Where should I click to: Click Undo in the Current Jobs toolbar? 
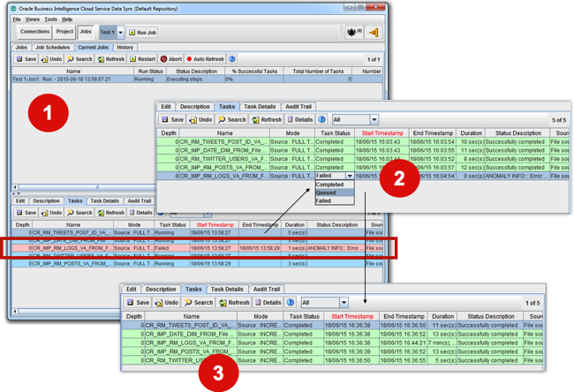tap(51, 59)
